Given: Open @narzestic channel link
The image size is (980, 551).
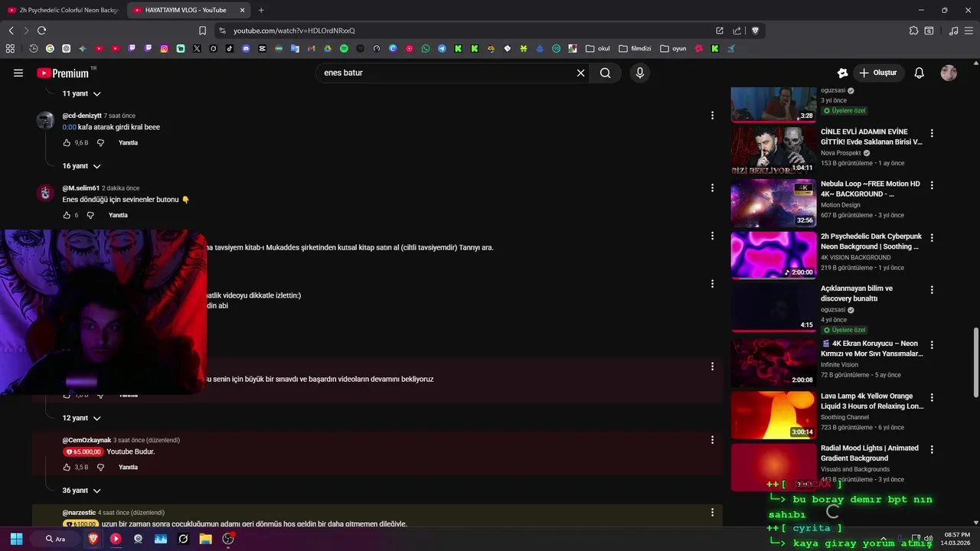Looking at the screenshot, I should coord(79,513).
